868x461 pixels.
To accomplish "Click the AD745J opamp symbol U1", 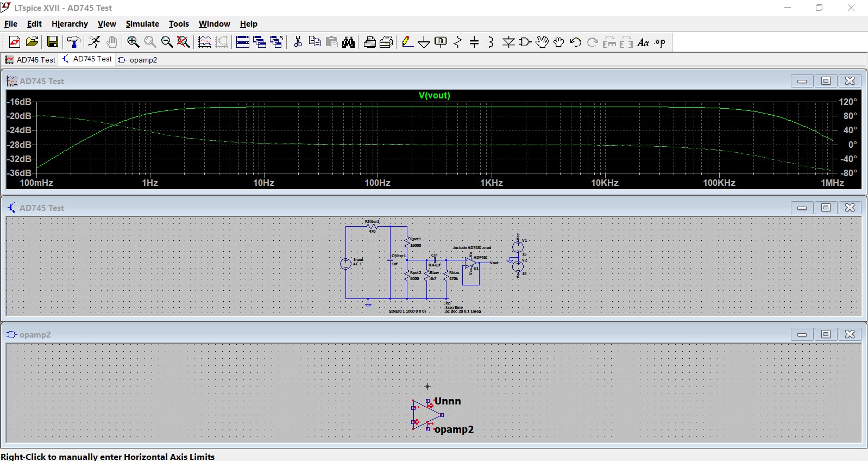I will click(470, 263).
